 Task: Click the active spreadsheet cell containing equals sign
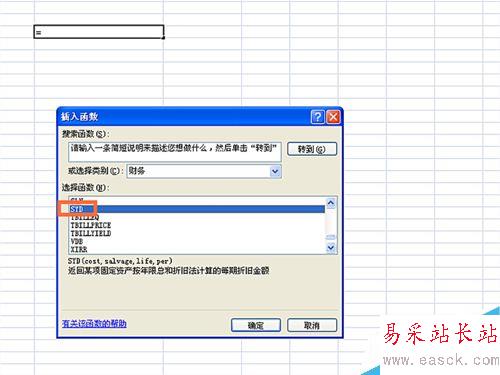pyautogui.click(x=99, y=32)
